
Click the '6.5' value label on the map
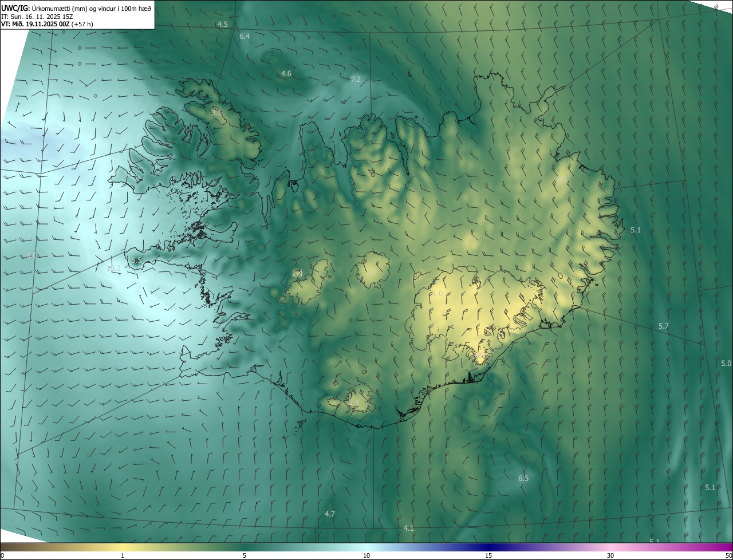pyautogui.click(x=523, y=478)
